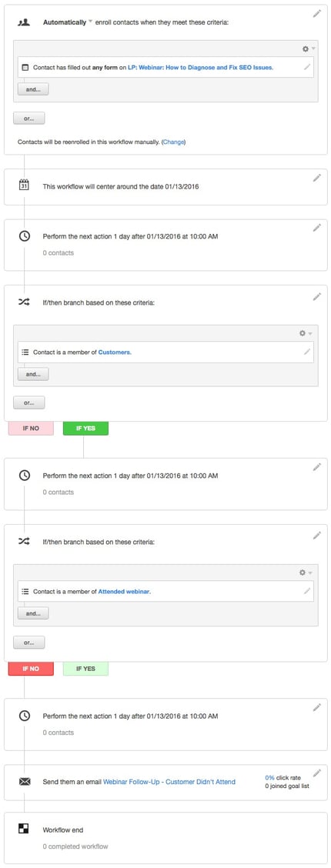Click pencil on SEO Issues form criterion

pos(307,67)
